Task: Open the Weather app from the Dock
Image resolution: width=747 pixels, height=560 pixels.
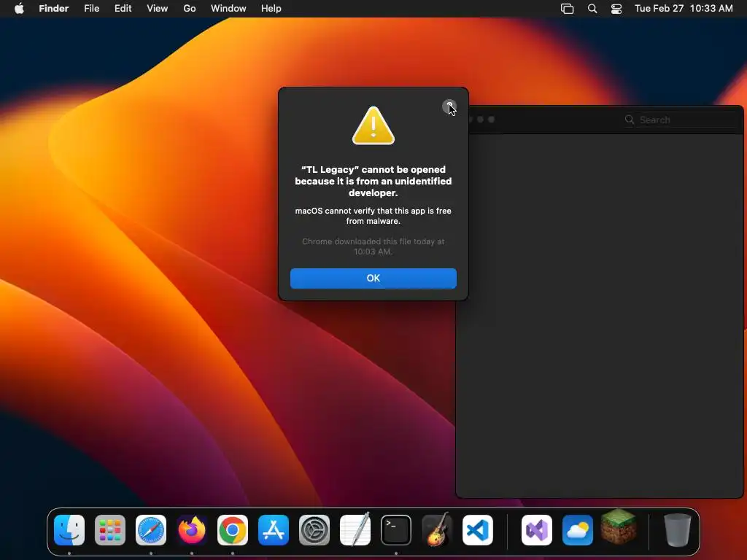Action: [x=578, y=530]
